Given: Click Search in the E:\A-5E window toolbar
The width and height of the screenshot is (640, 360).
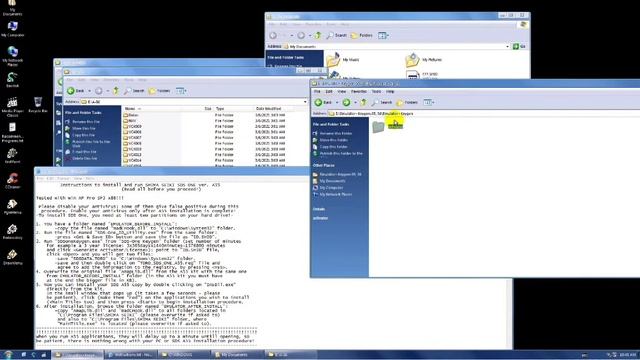Looking at the screenshot, I should [134, 91].
